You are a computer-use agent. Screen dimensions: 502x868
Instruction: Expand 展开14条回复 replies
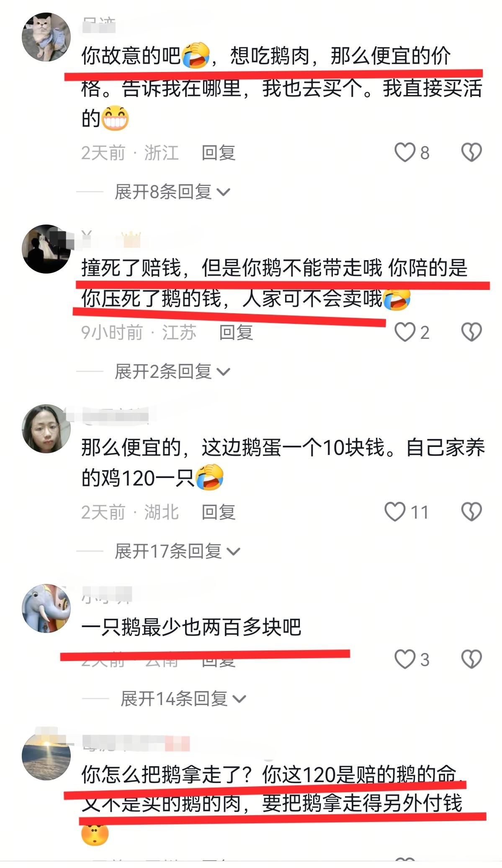tap(183, 699)
